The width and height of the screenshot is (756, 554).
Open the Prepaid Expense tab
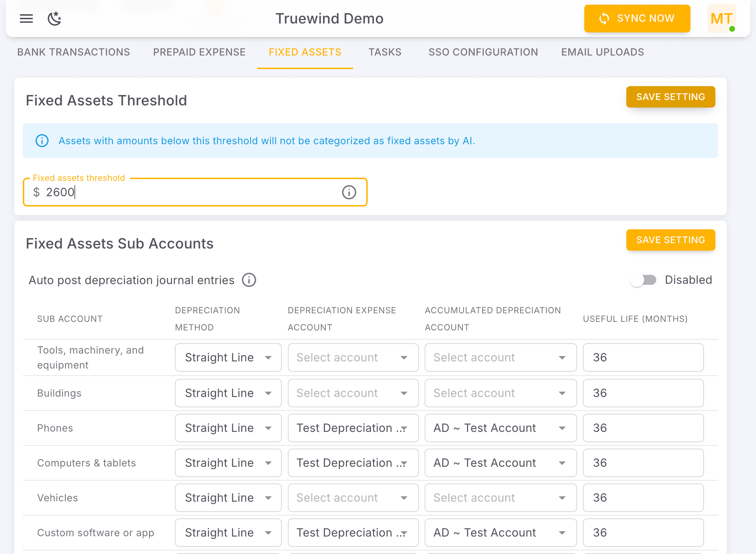199,52
